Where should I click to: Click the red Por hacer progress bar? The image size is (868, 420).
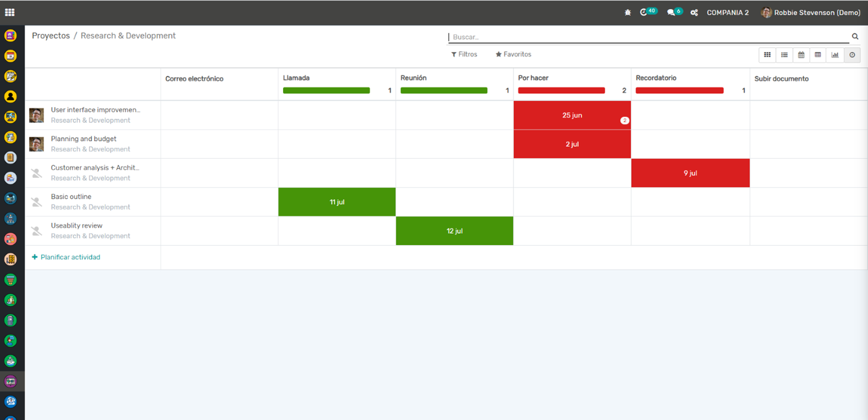[561, 90]
